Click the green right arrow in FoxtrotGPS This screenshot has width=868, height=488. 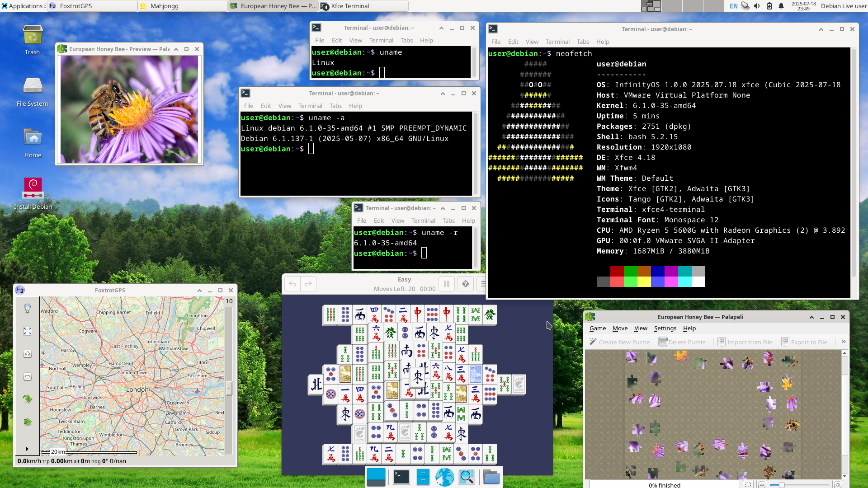tap(28, 422)
